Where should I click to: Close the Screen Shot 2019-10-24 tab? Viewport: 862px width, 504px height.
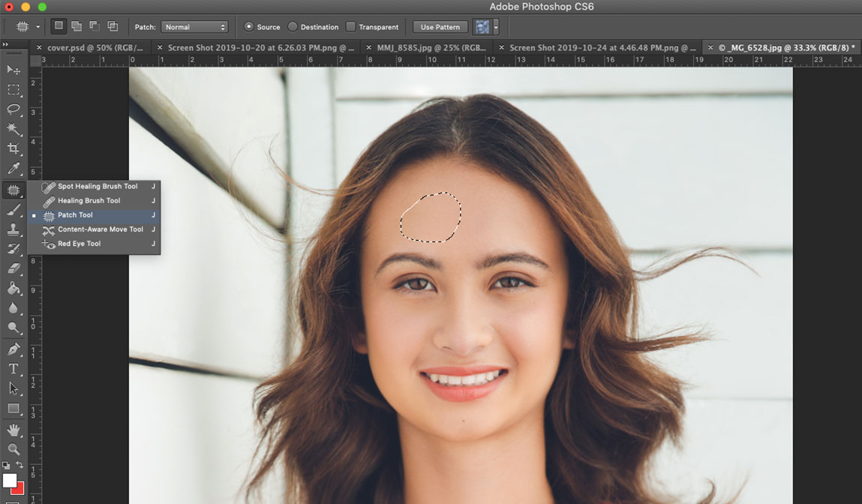pyautogui.click(x=501, y=48)
